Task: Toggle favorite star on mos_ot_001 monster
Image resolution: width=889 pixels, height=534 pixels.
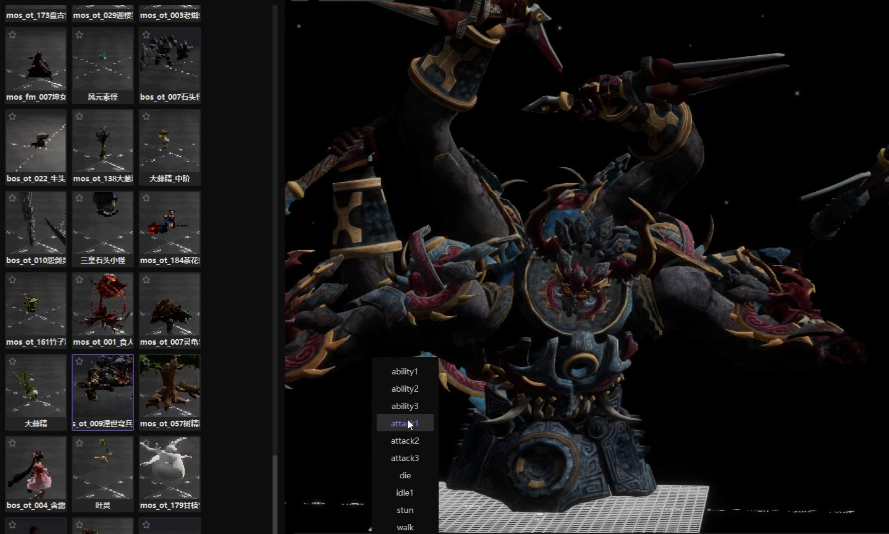Action: click(79, 280)
